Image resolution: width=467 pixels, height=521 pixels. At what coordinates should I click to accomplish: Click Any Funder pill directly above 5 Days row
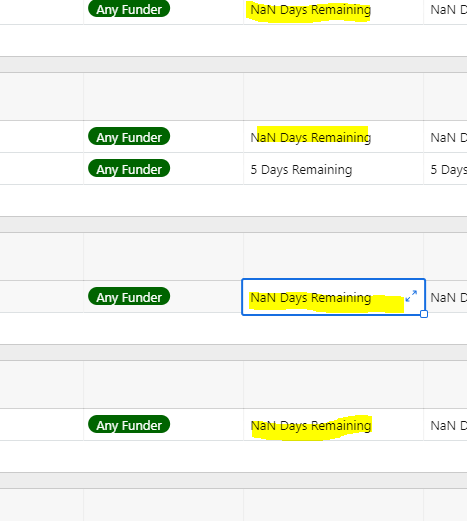[129, 137]
